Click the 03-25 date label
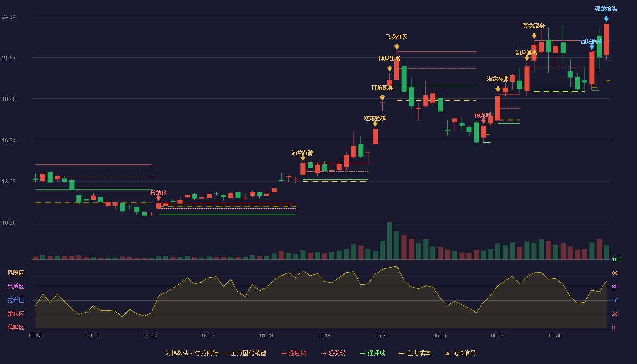This screenshot has width=637, height=364. tap(93, 335)
